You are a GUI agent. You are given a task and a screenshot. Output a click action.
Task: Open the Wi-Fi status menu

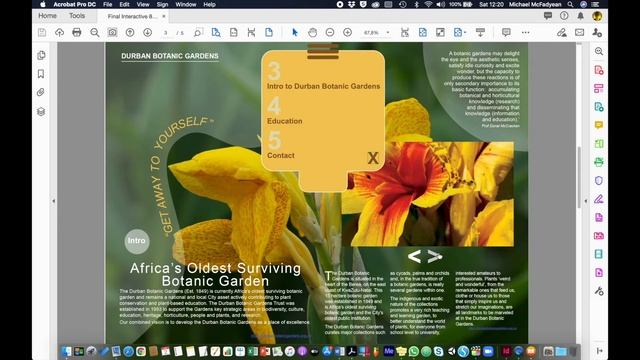428,4
